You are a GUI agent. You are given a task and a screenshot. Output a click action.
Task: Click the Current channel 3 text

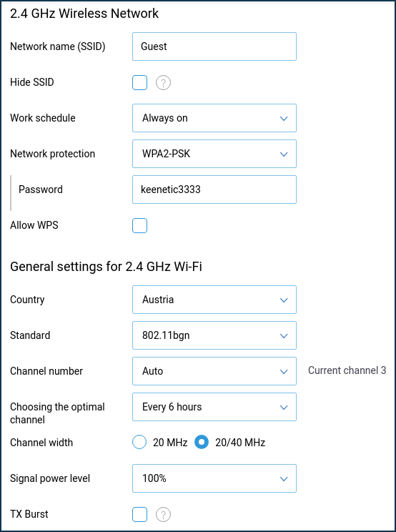[347, 370]
